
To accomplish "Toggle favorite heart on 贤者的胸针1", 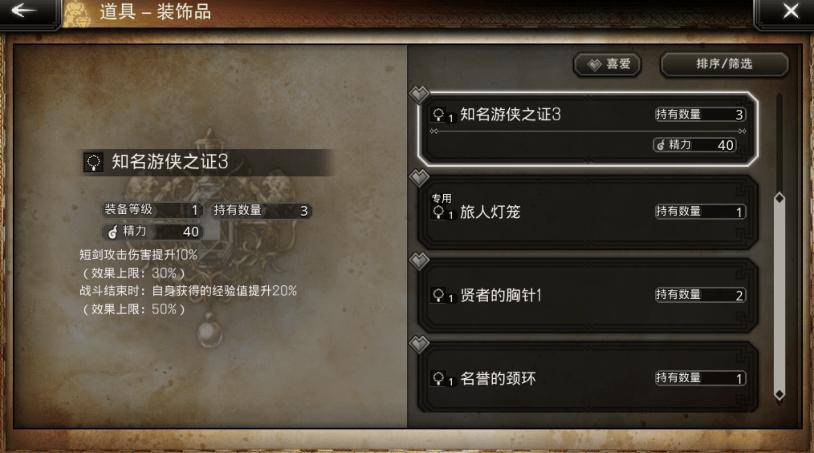I will click(419, 261).
